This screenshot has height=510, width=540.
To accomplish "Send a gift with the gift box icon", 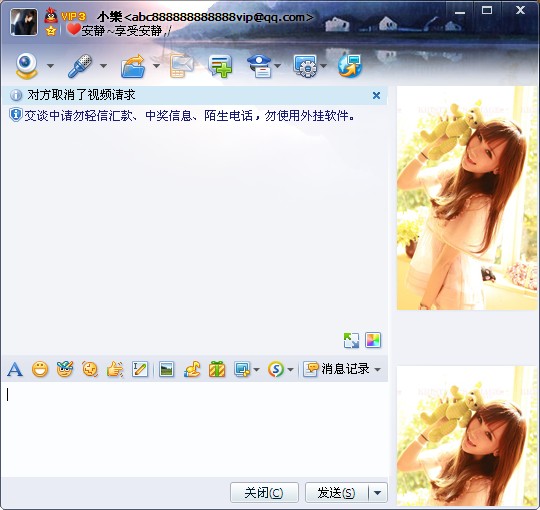I will (x=217, y=370).
